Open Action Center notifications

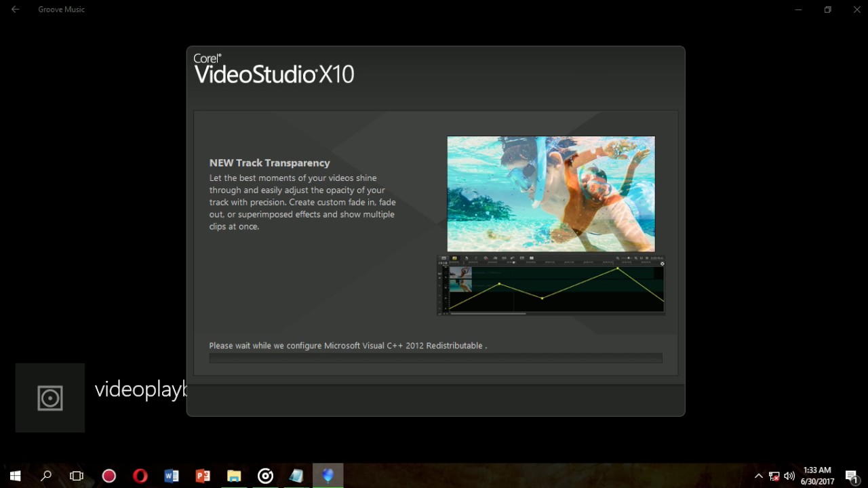852,476
